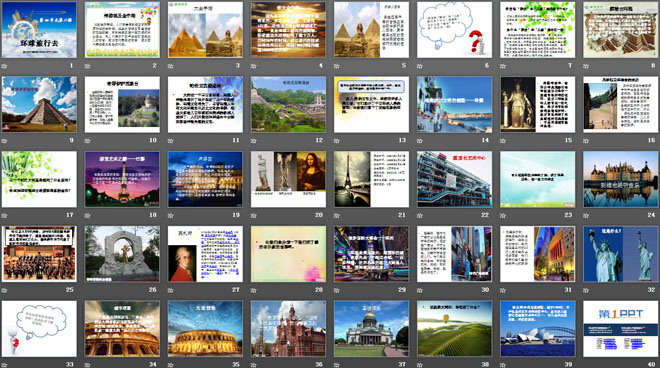Viewport: 660px width, 368px height.
Task: Select the final 第1PPT slide thumbnail
Action: (x=621, y=329)
